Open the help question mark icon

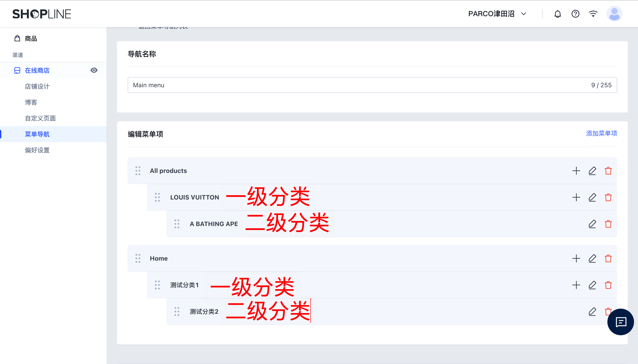pos(575,14)
